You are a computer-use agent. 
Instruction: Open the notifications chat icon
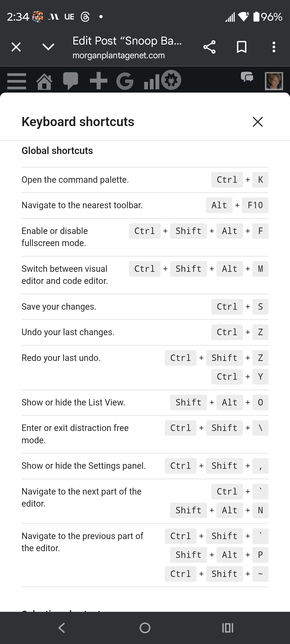pyautogui.click(x=247, y=77)
